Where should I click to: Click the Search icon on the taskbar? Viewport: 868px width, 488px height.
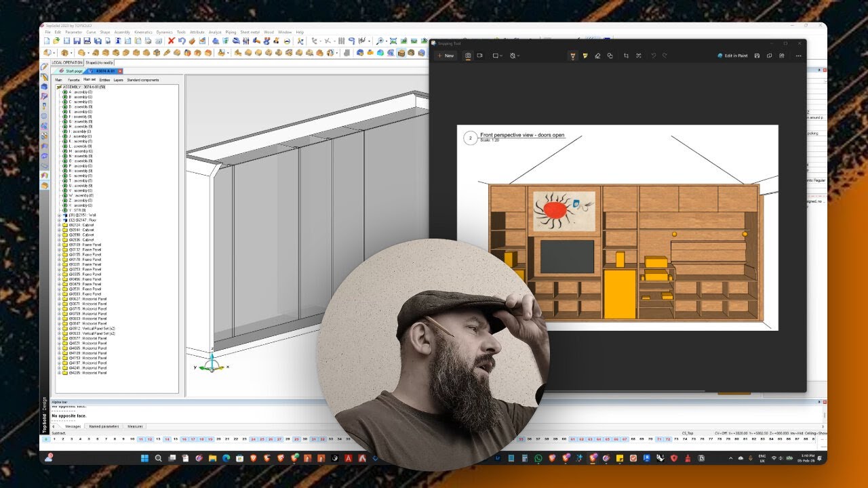(x=159, y=458)
